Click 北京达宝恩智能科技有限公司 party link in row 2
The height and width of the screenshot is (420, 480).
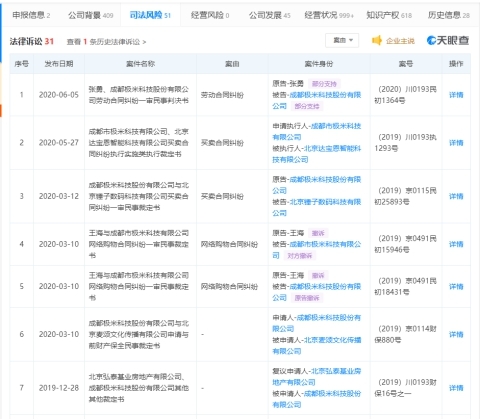pyautogui.click(x=317, y=154)
